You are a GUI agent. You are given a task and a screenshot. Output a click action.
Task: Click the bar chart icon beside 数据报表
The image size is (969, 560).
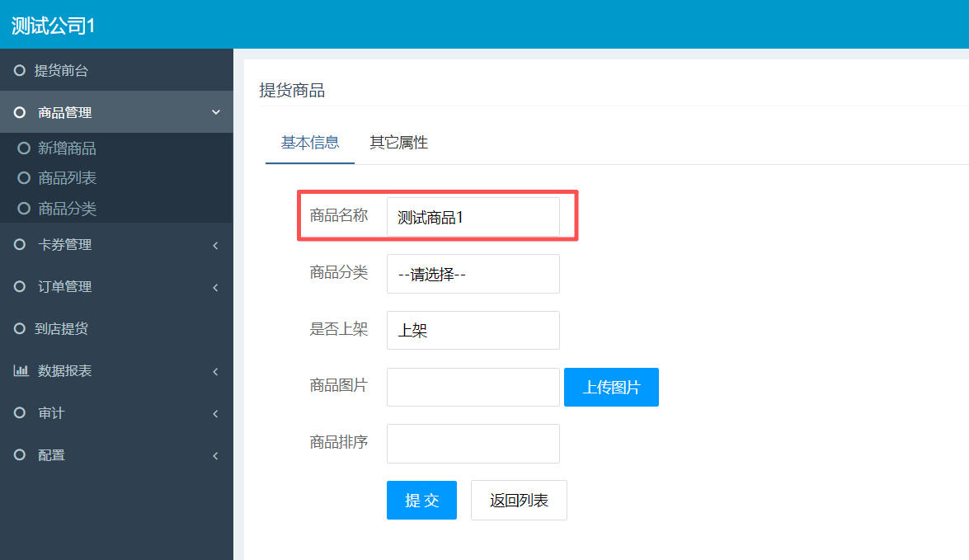click(21, 371)
